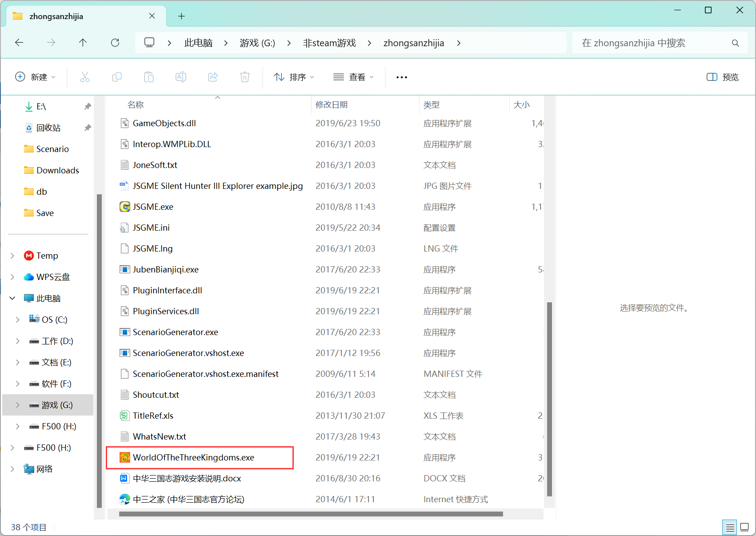The height and width of the screenshot is (536, 756).
Task: Click the search magnifier icon
Action: click(x=736, y=43)
